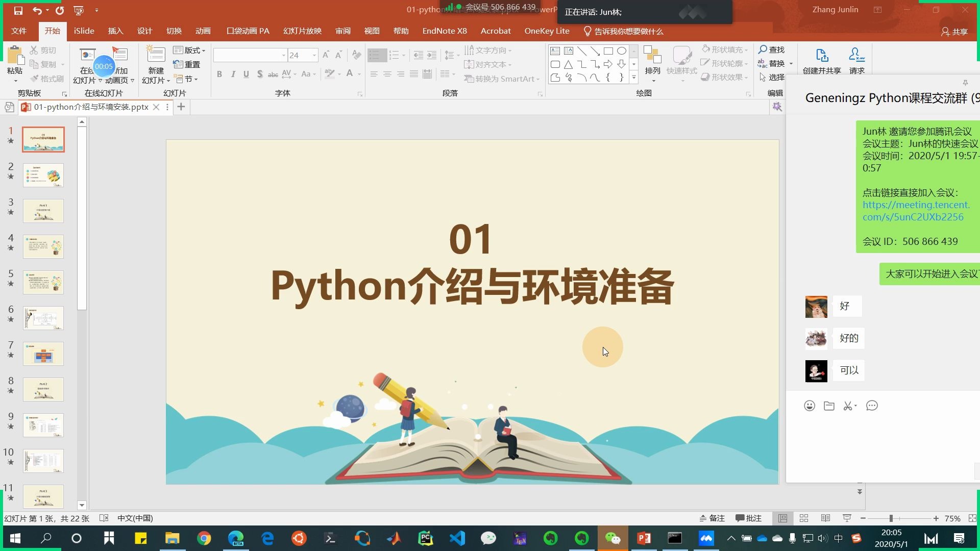The image size is (980, 551).
Task: Open the emoji picker in the chat panel
Action: (810, 406)
